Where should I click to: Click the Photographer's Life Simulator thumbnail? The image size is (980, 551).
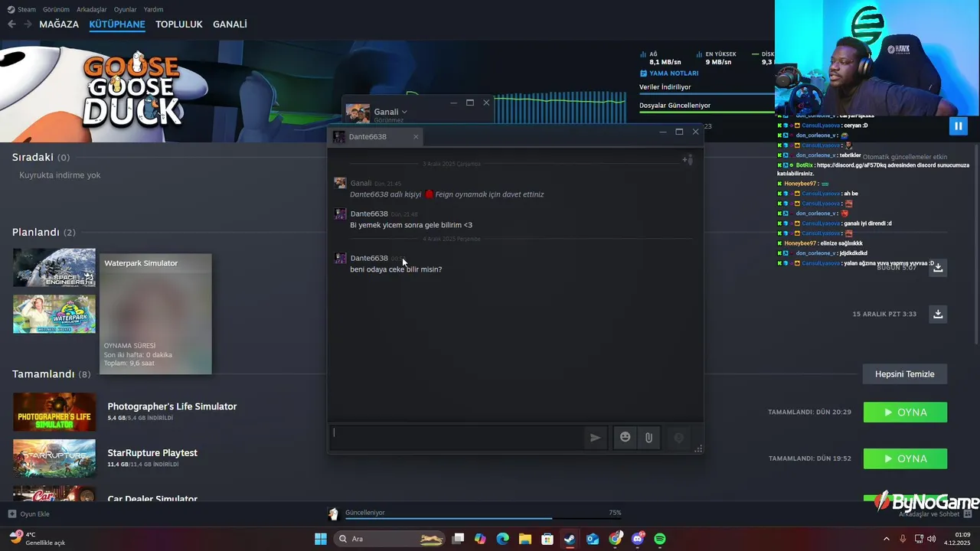click(x=54, y=412)
